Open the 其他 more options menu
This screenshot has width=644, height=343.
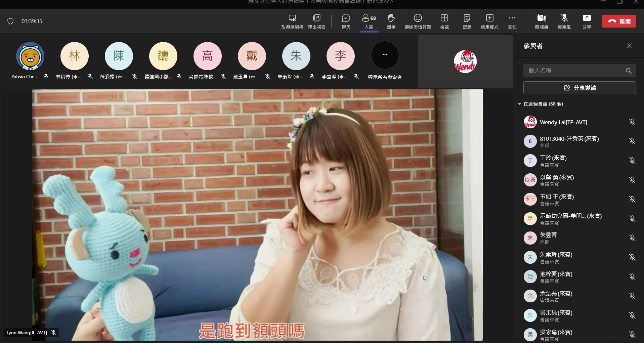tap(512, 21)
